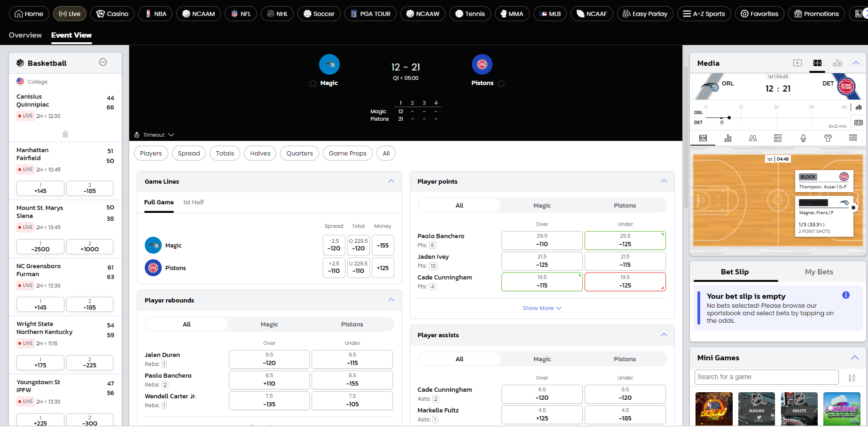Select Magic spread -2.5 at -120
The image size is (868, 427).
pos(334,245)
